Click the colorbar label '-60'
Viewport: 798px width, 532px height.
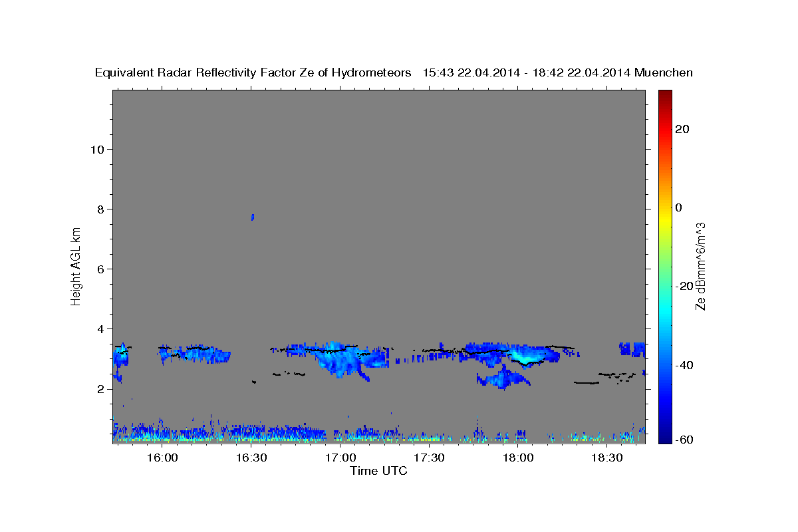(x=684, y=440)
